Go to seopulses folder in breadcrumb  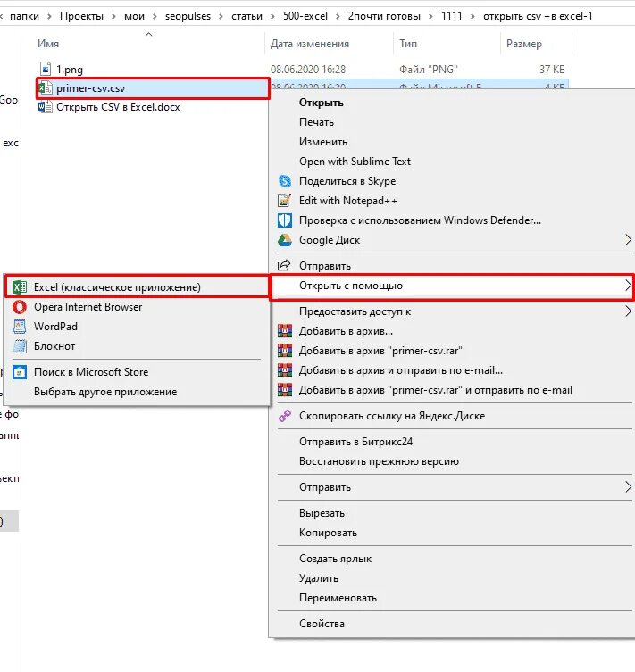pos(188,16)
